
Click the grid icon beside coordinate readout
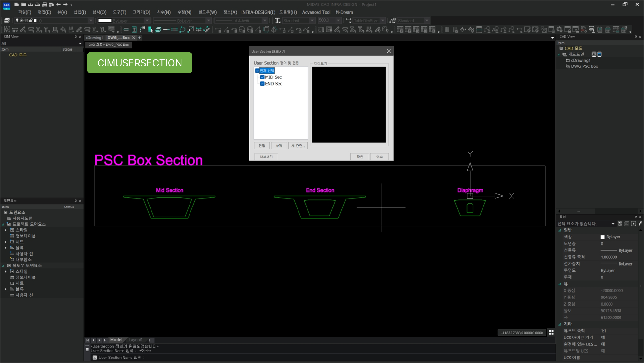click(x=551, y=332)
